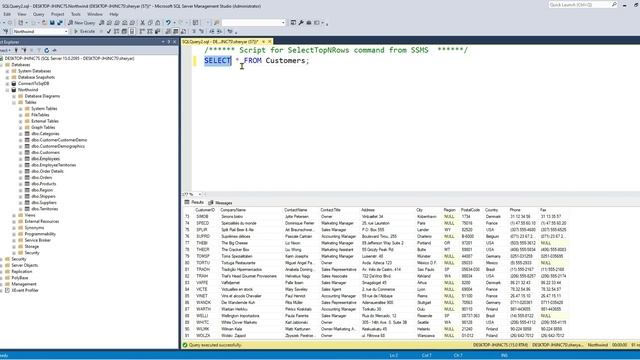Click Refresh icon in Object Explorer
The image size is (640, 360).
[47, 50]
